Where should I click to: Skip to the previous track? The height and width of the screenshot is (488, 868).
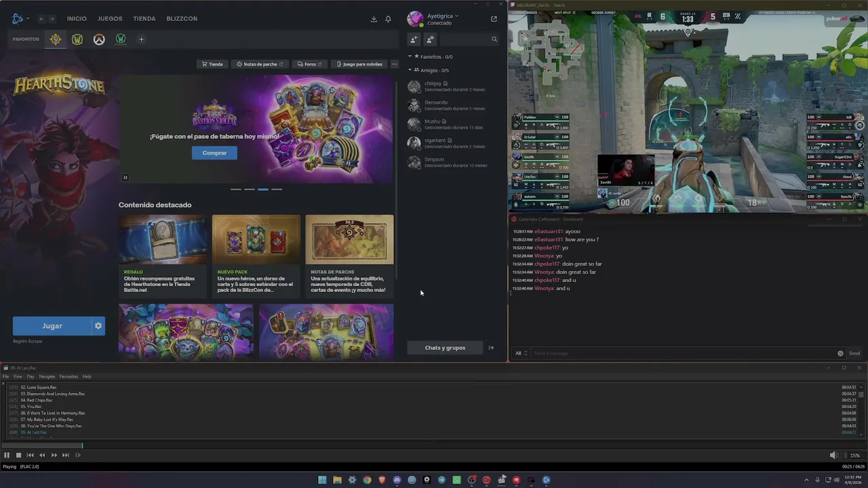pos(30,455)
